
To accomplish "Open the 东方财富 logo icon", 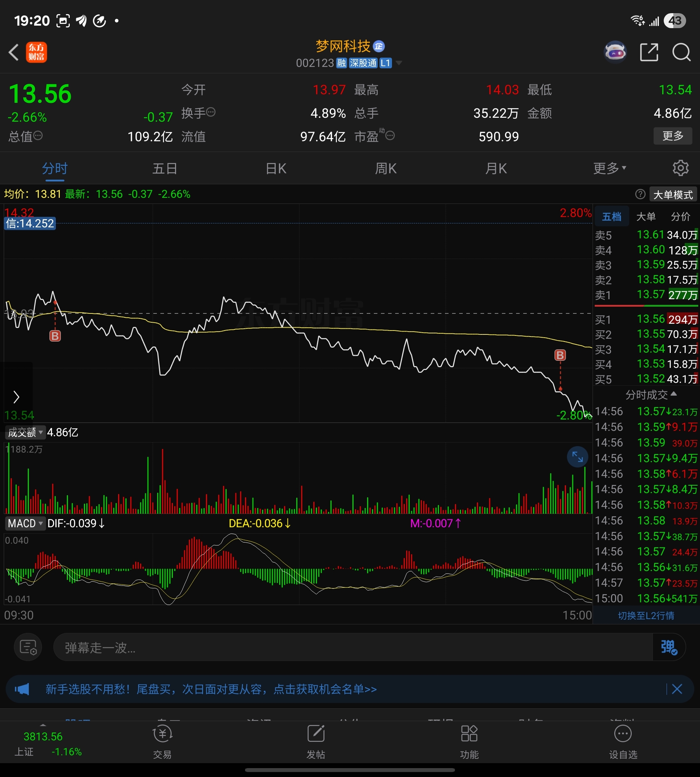I will (37, 52).
